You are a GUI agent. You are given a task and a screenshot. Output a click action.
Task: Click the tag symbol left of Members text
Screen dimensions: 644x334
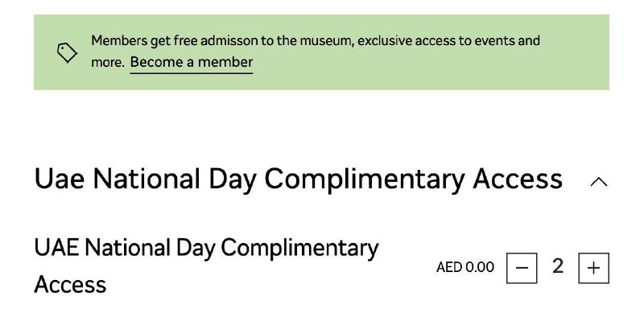[67, 52]
